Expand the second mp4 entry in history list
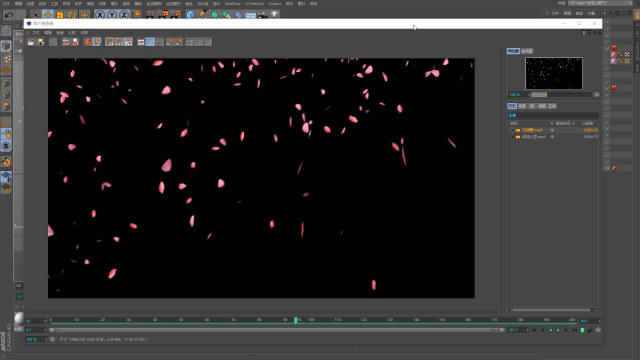The width and height of the screenshot is (640, 360). [x=513, y=137]
